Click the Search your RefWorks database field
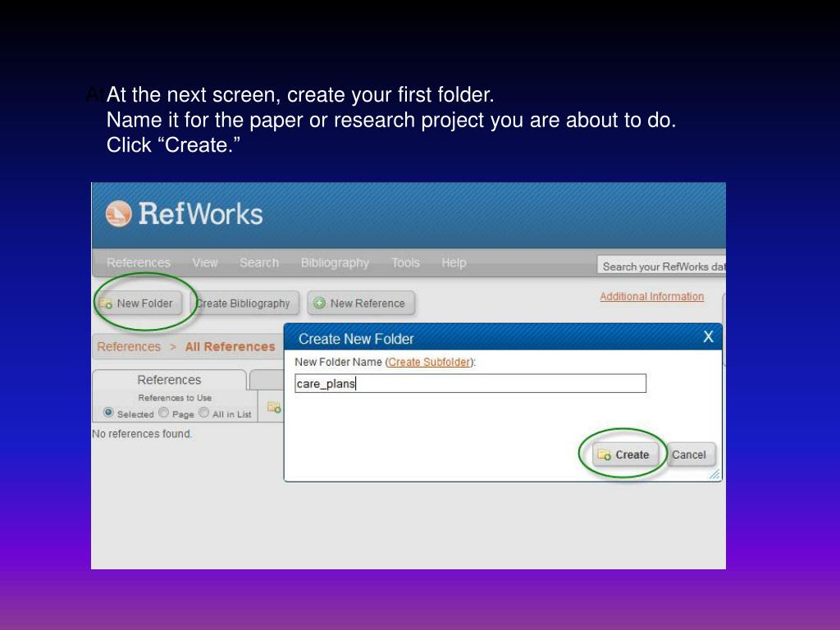The height and width of the screenshot is (630, 840). tap(662, 267)
